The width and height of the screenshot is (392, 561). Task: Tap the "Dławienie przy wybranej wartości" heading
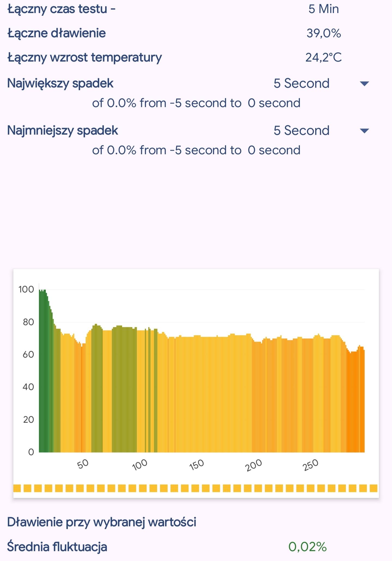click(x=102, y=522)
